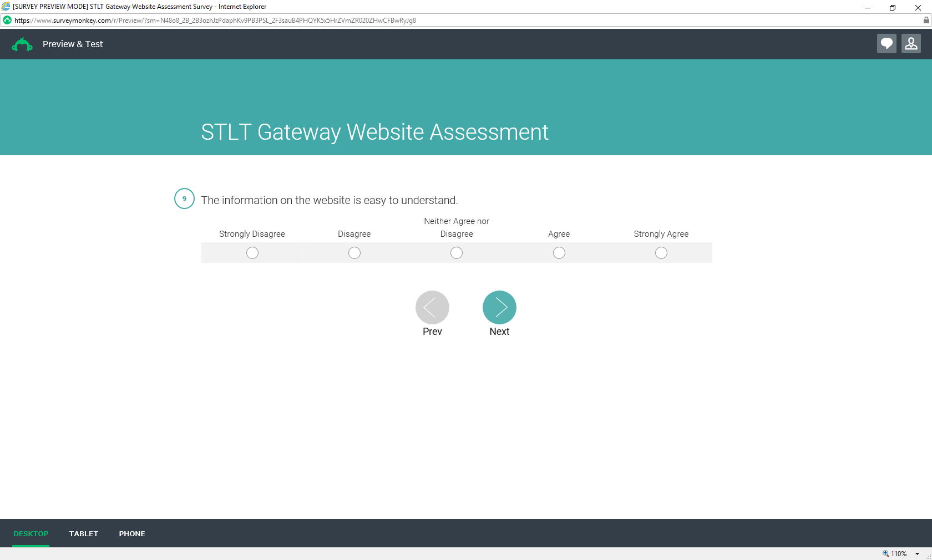Open the comments speech bubble icon

887,44
